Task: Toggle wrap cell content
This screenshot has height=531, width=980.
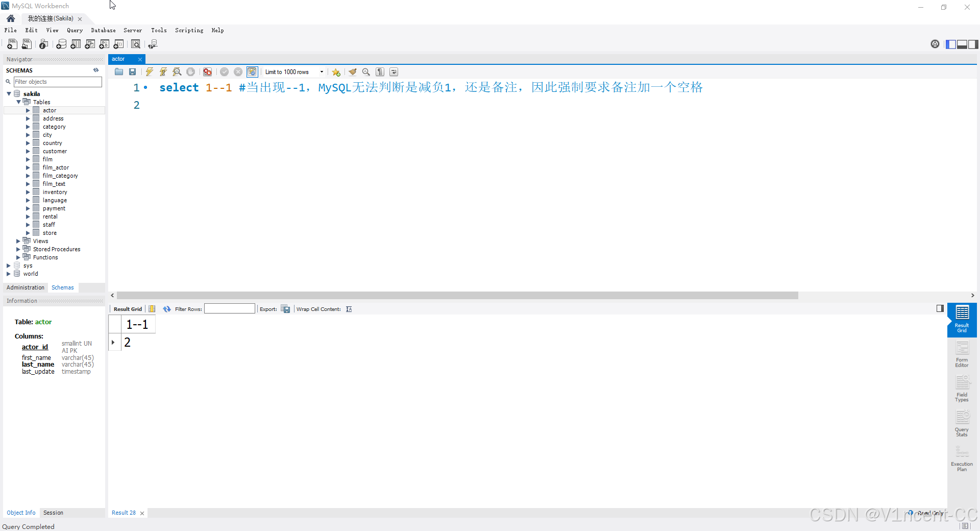Action: (349, 309)
